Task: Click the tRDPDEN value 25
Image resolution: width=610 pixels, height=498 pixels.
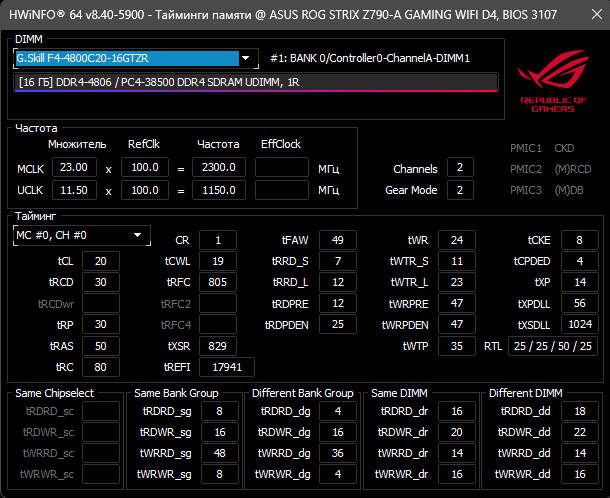Action: [338, 324]
